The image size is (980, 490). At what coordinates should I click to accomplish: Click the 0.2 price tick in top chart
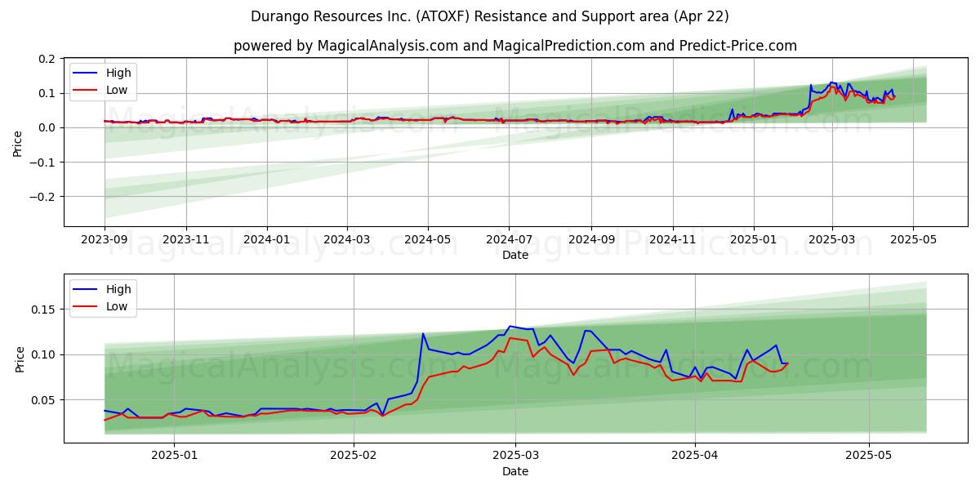(47, 59)
